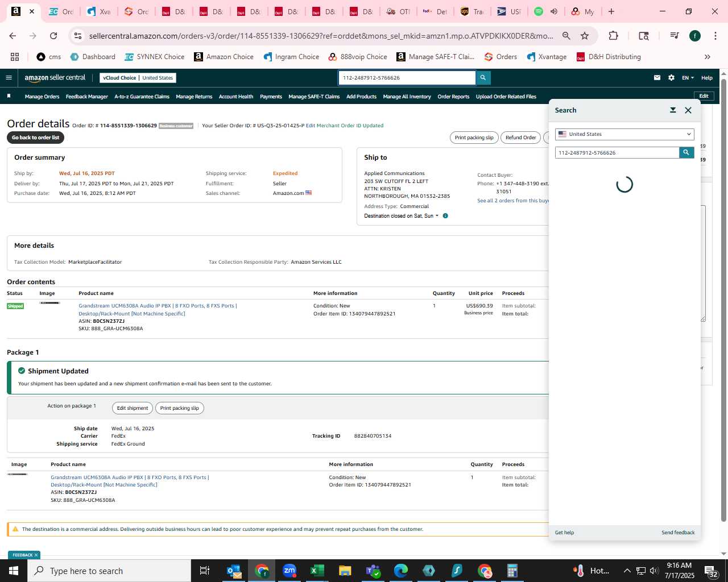Open the Outlook taskbar icon
The width and height of the screenshot is (728, 582).
(234, 571)
